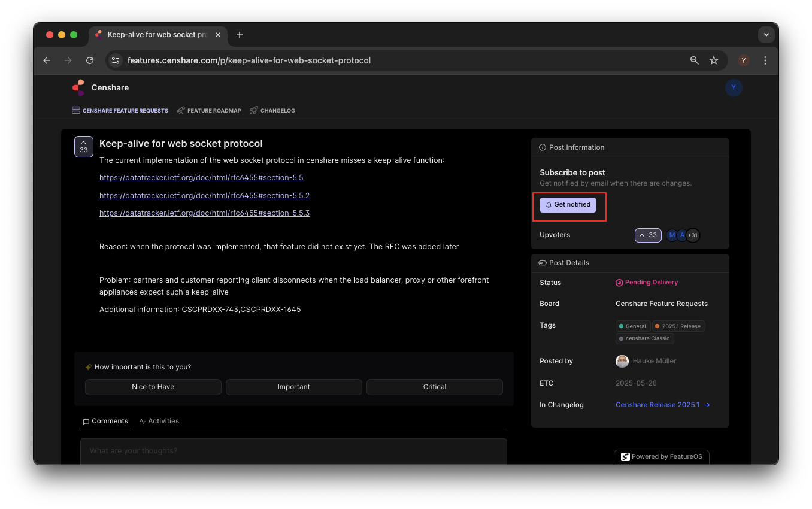
Task: Click the green General tag chip
Action: click(x=632, y=326)
